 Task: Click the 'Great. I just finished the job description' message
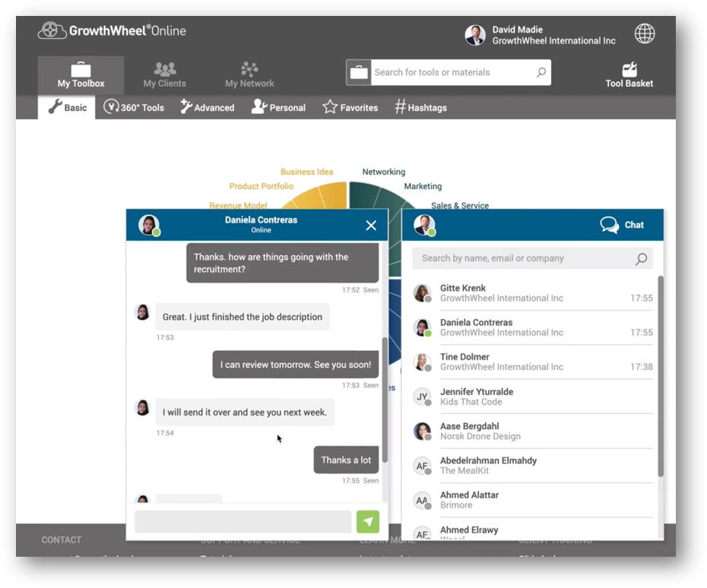[243, 317]
